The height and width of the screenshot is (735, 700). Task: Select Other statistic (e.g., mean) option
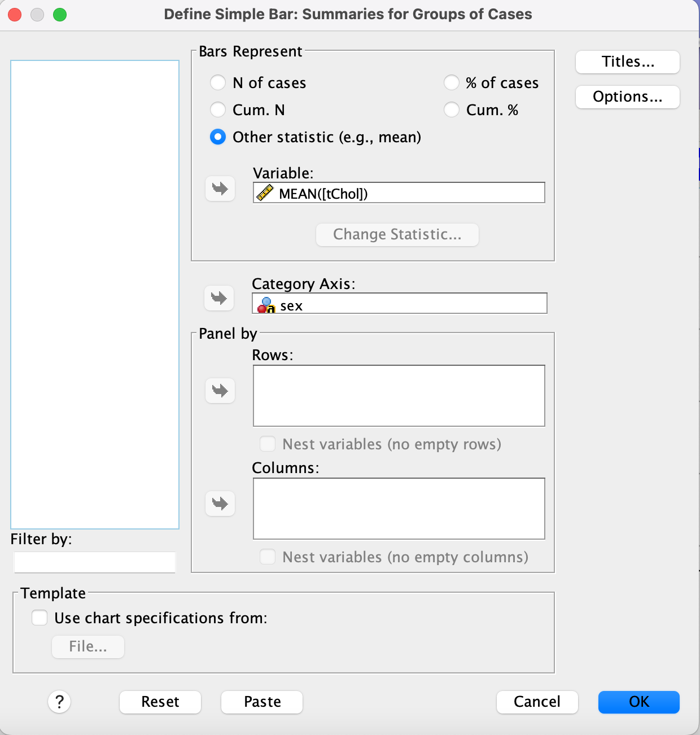[x=218, y=137]
